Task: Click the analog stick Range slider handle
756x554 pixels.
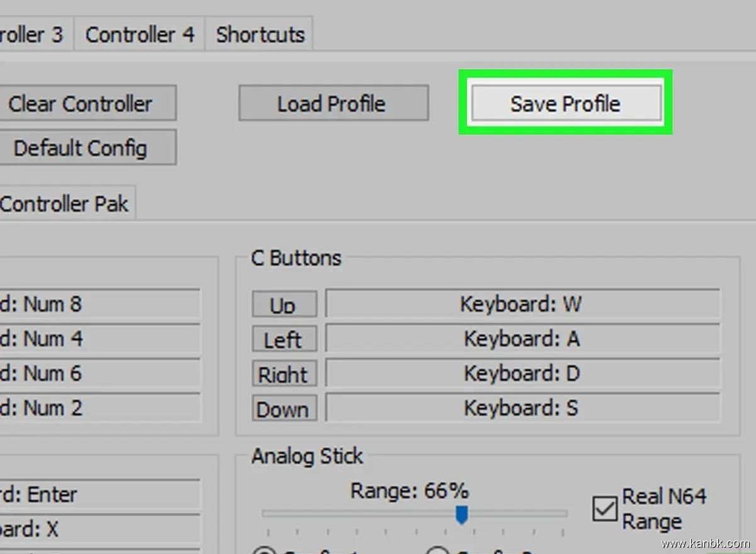Action: (462, 514)
